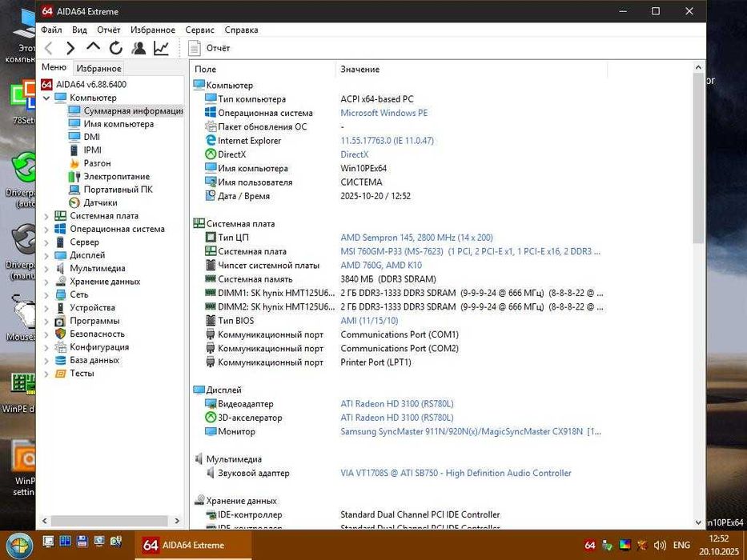Image resolution: width=747 pixels, height=560 pixels.
Task: Open the Вид menu
Action: [x=79, y=30]
